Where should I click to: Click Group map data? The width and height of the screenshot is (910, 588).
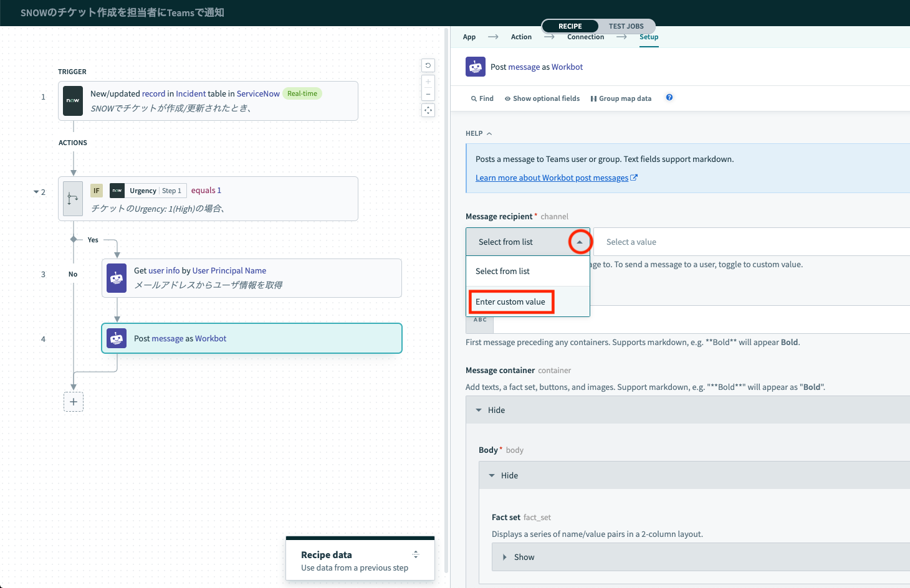(621, 98)
